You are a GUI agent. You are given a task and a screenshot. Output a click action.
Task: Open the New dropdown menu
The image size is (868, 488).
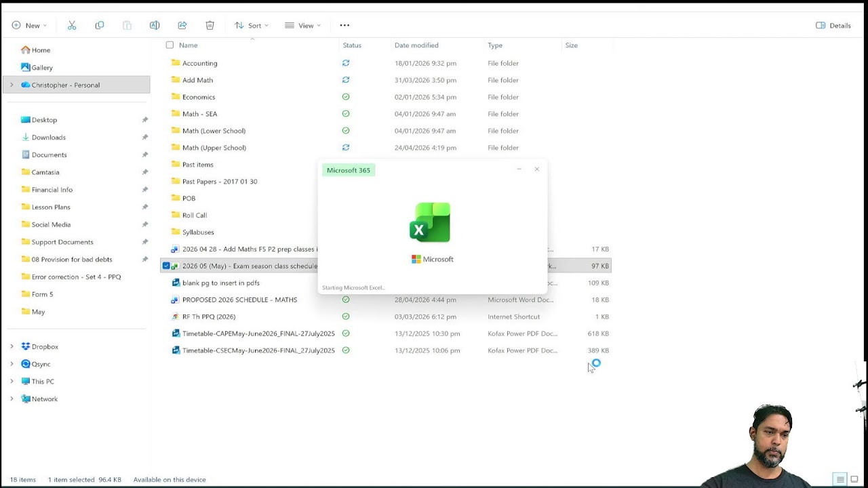pos(28,25)
